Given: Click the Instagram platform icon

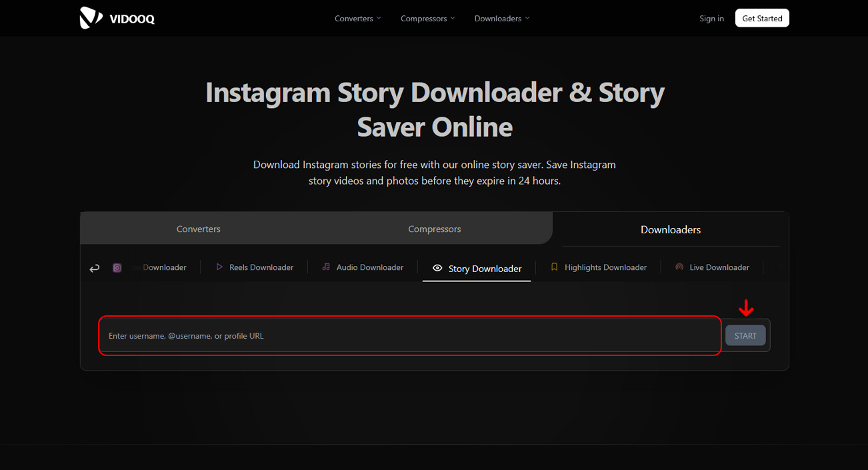Looking at the screenshot, I should [x=117, y=268].
